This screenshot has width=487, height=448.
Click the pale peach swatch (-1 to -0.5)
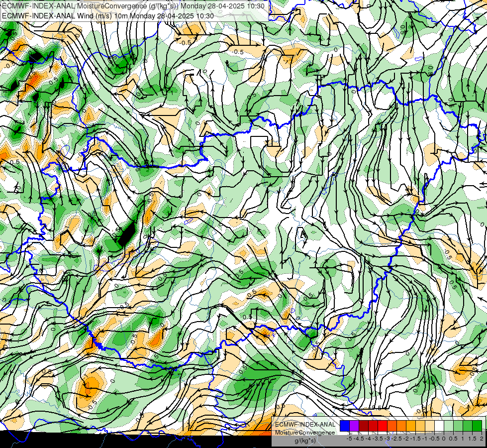[x=430, y=426]
